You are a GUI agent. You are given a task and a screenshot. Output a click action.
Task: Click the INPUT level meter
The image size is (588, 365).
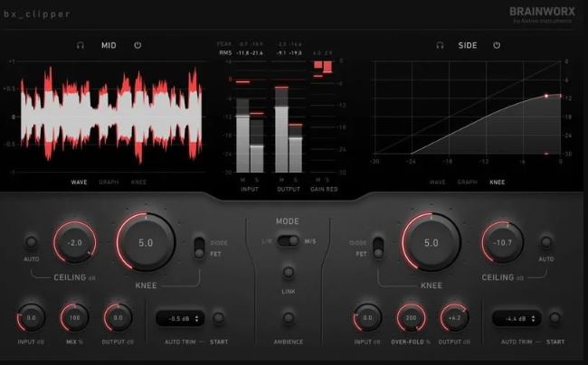pos(250,117)
